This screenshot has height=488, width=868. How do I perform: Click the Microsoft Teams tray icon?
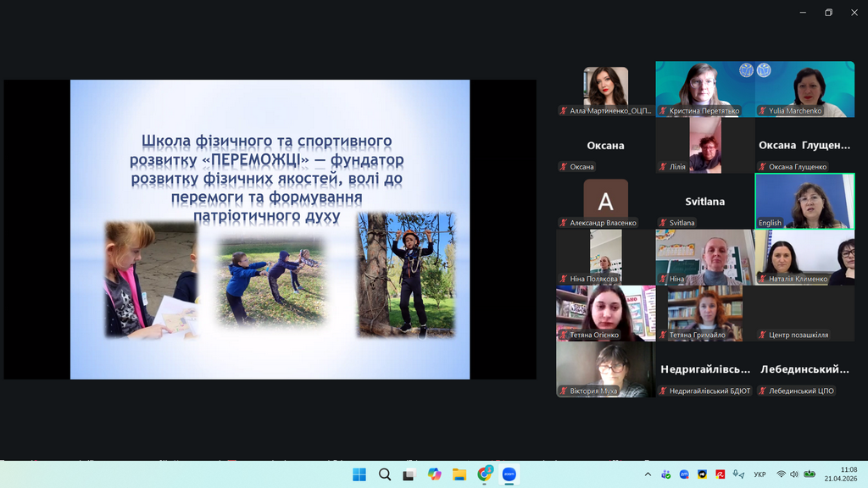coord(666,474)
